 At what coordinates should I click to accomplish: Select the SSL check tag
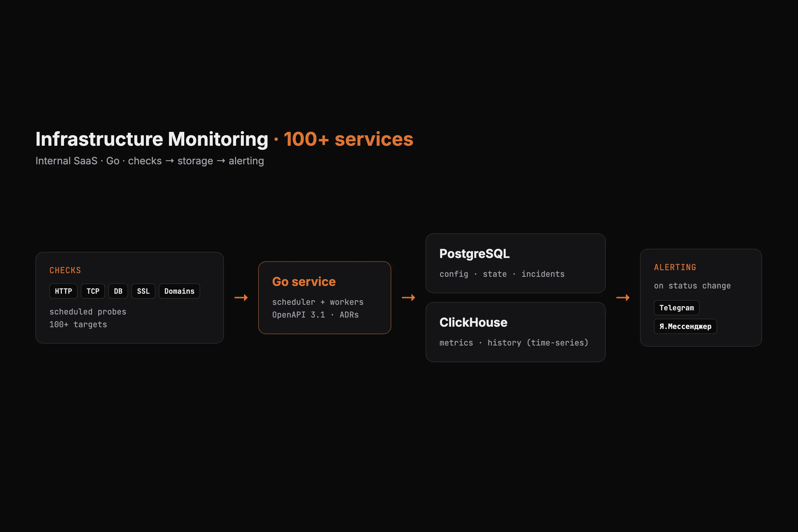143,291
